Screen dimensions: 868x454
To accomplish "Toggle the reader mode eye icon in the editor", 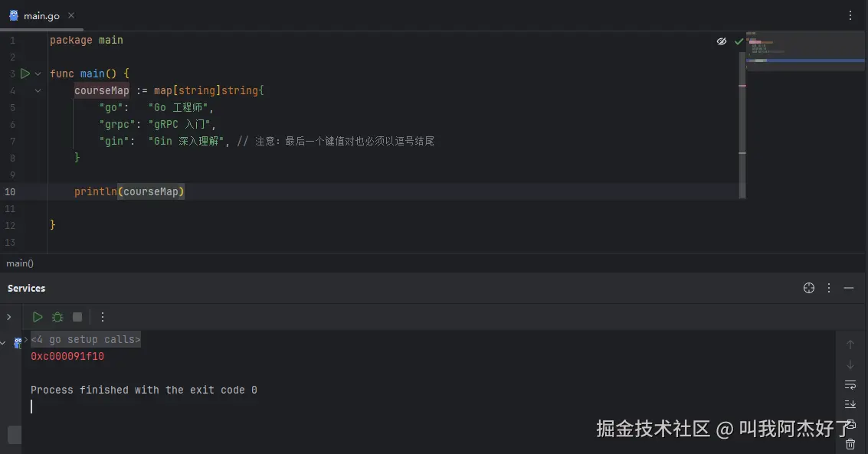I will [x=722, y=41].
